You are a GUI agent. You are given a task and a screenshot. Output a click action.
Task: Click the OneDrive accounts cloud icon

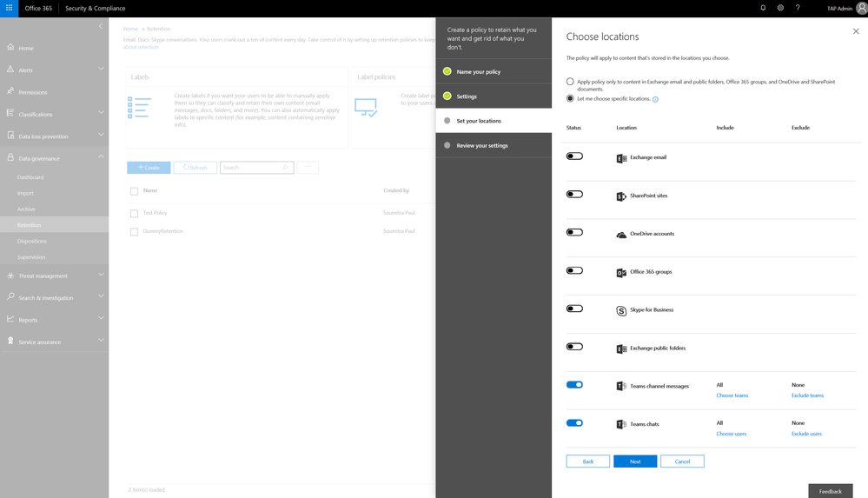tap(621, 235)
